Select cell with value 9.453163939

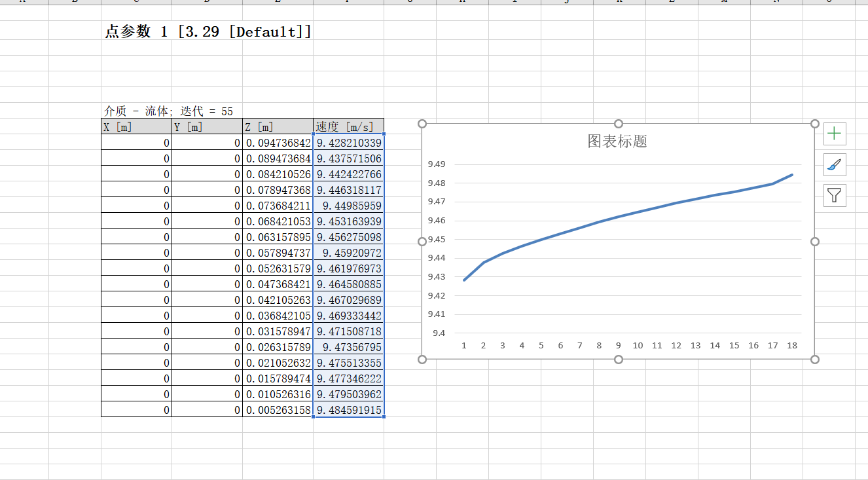[348, 221]
